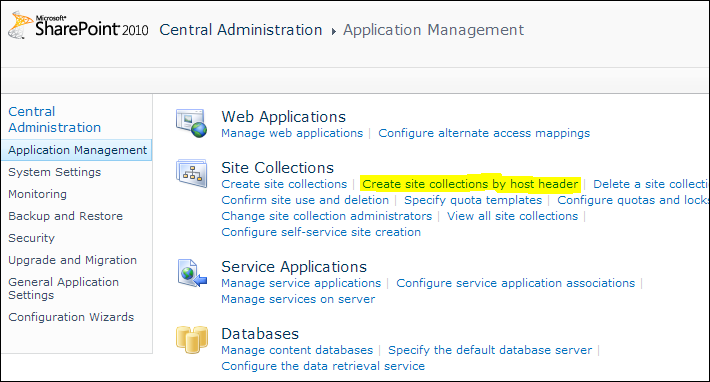Go to Central Administration in sidebar

(x=54, y=119)
